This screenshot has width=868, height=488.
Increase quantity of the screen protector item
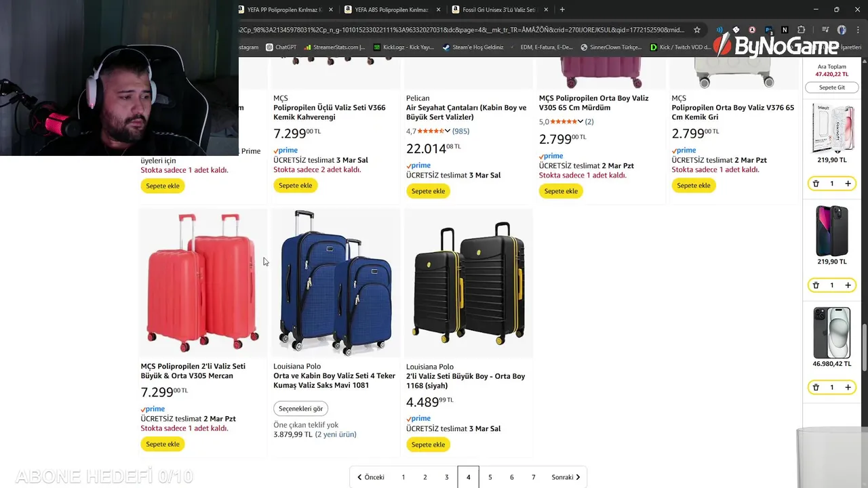848,184
